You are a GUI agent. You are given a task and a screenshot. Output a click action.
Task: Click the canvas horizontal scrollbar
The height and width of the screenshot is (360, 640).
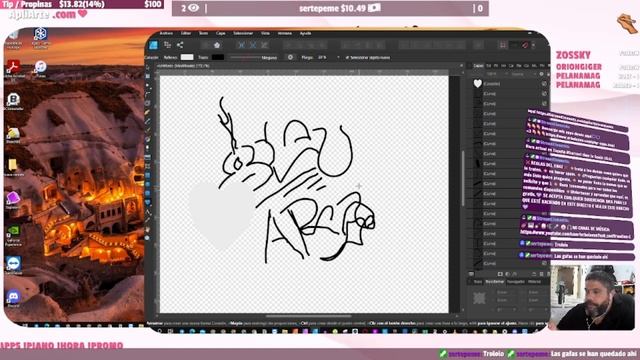[308, 316]
